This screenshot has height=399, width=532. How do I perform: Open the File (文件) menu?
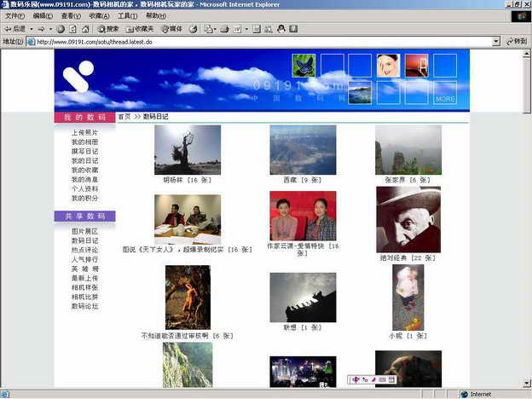14,16
